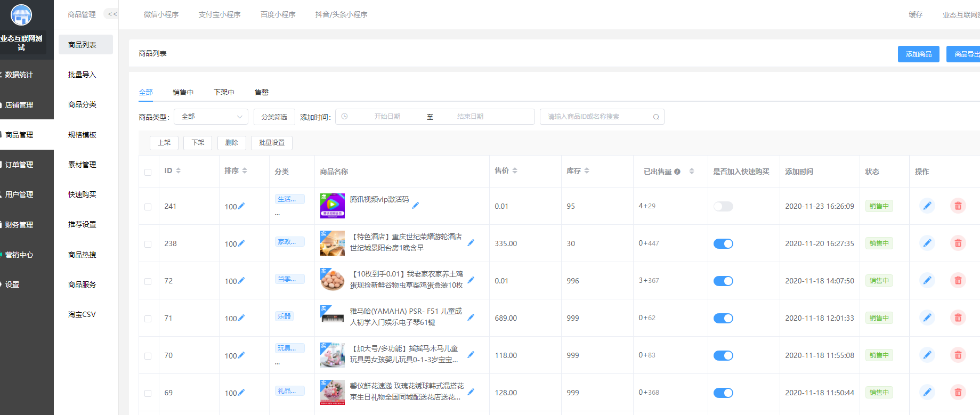The image size is (980, 415).
Task: Disable quick purchase for product 238
Action: [723, 243]
